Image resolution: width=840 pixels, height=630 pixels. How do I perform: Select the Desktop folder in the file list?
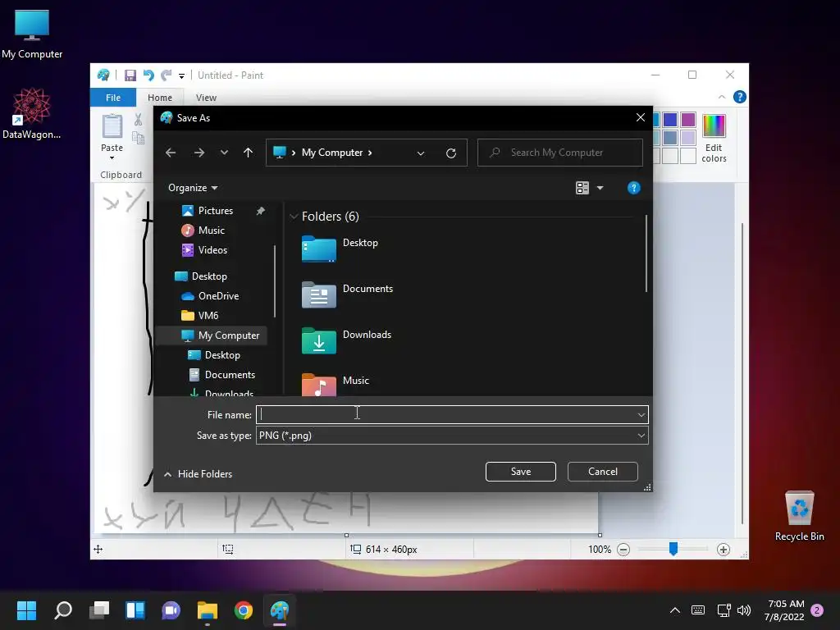(x=340, y=248)
